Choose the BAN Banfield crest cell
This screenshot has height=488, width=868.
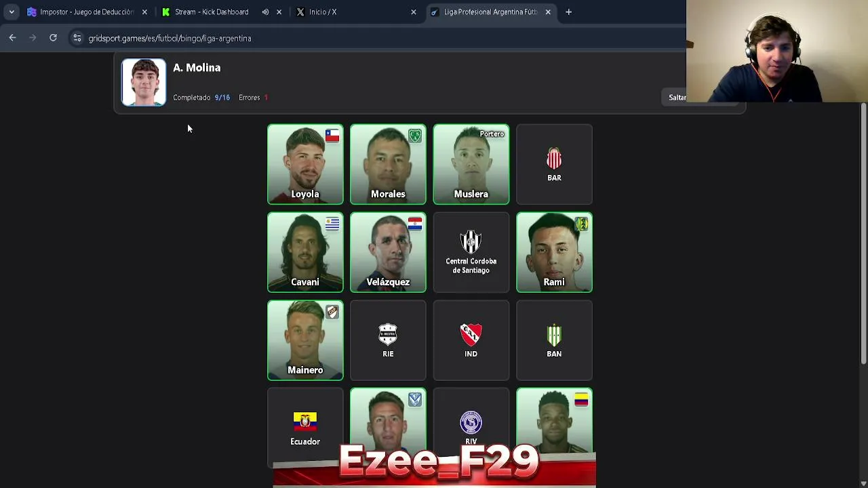554,340
